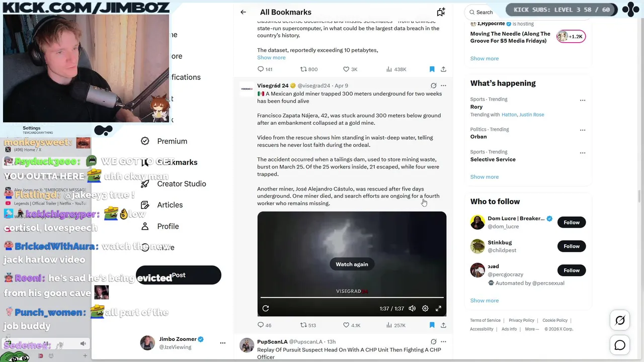Viewport: 644px width, 362px height.
Task: Replay the video using the restart icon
Action: [x=266, y=308]
